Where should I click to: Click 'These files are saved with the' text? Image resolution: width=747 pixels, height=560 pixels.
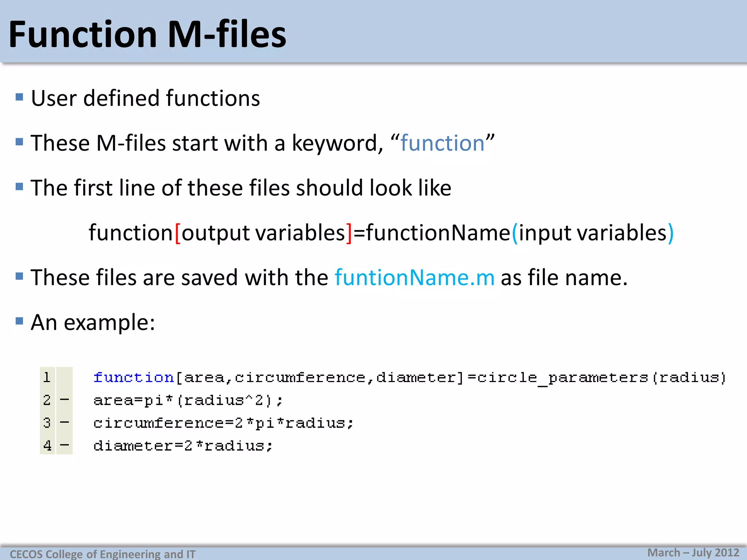coord(179,277)
